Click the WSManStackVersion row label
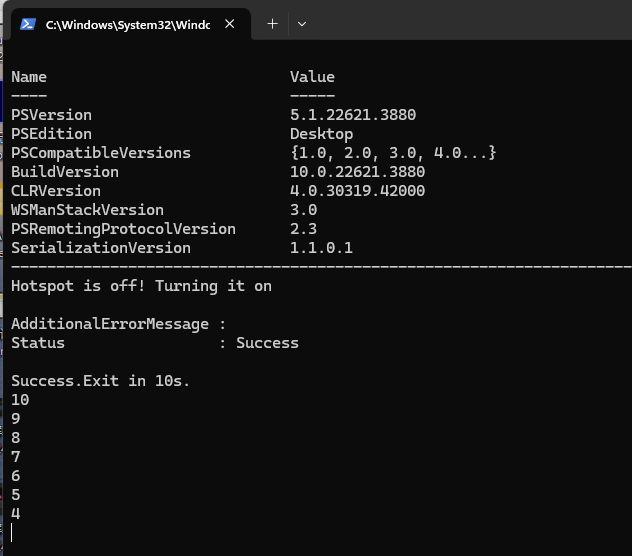 click(x=87, y=210)
